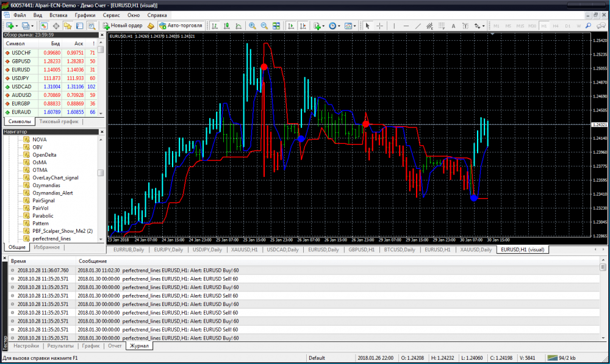This screenshot has width=610, height=364.
Task: Toggle the Strategy Tester magnifier icon
Action: [91, 26]
